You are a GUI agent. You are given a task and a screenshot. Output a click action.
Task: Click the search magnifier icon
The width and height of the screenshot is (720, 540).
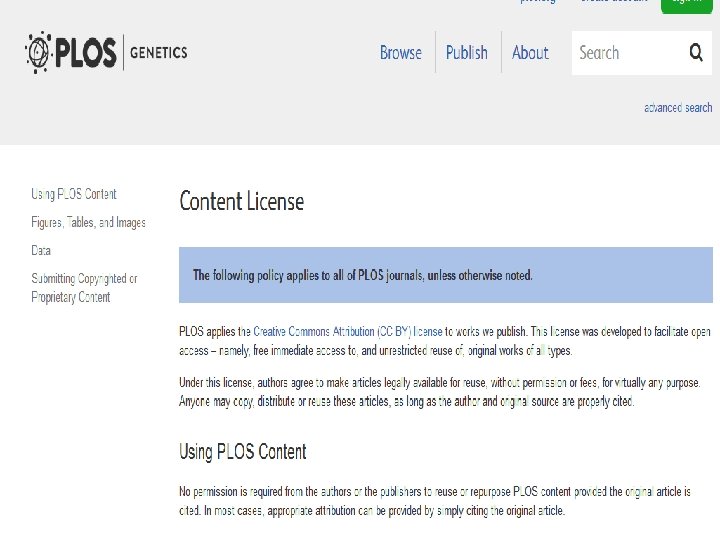coord(696,52)
